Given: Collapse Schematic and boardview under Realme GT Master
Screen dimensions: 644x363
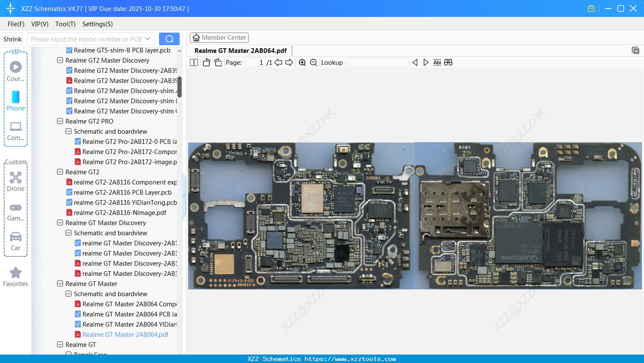Looking at the screenshot, I should point(69,294).
